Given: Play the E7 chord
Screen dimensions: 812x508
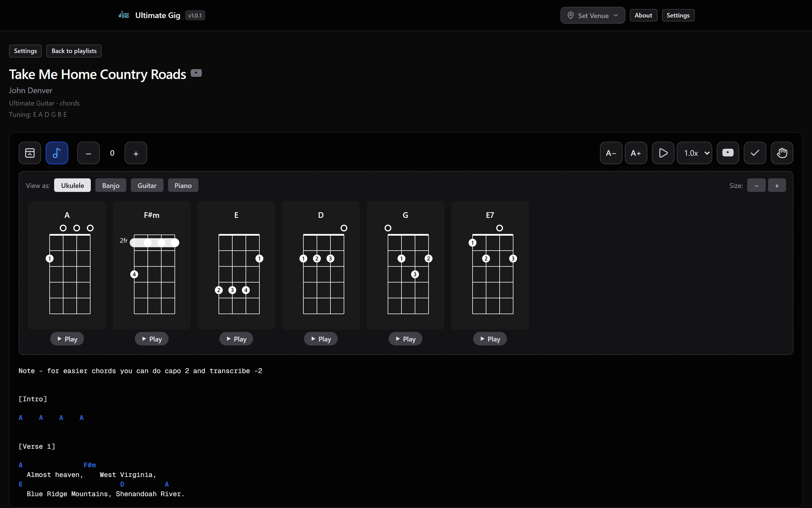Looking at the screenshot, I should click(490, 339).
